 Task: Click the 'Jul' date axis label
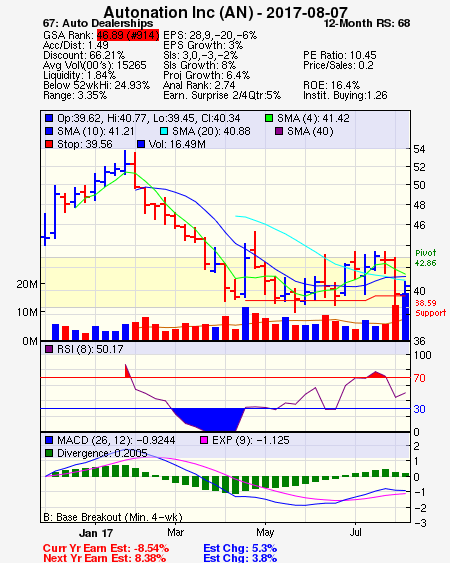click(356, 532)
